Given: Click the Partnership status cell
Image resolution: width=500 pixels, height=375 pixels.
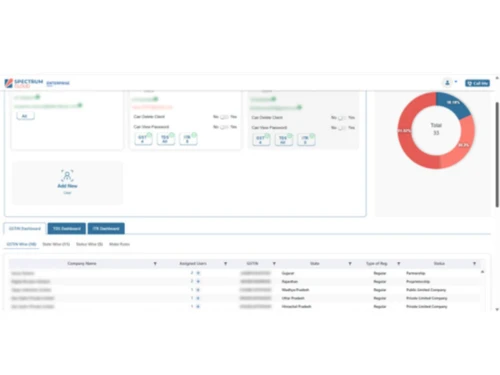Looking at the screenshot, I should point(416,273).
